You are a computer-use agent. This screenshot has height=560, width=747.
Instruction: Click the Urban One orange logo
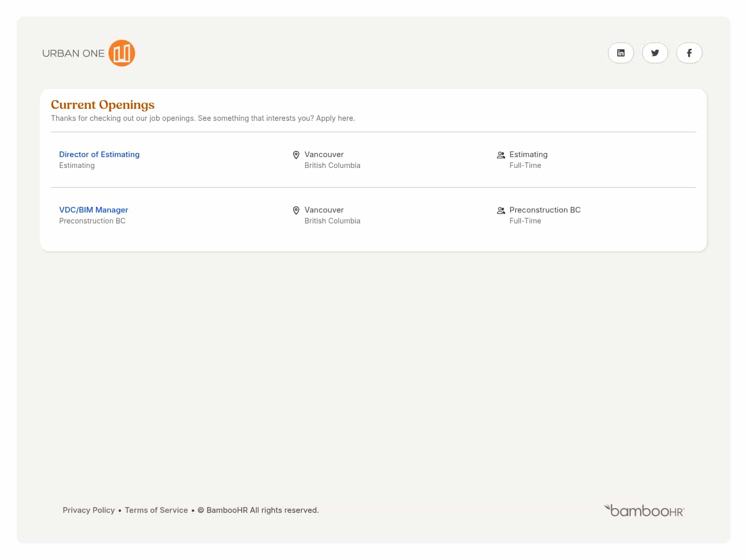click(x=122, y=53)
